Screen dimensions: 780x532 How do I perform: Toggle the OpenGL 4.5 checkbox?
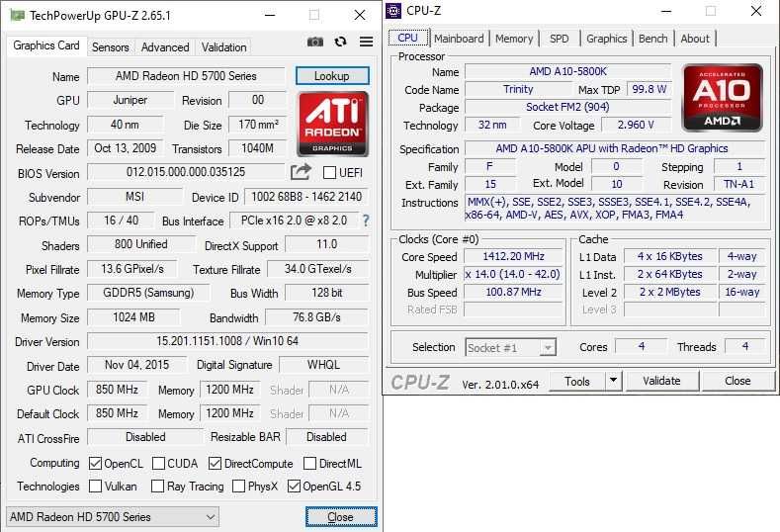294,486
